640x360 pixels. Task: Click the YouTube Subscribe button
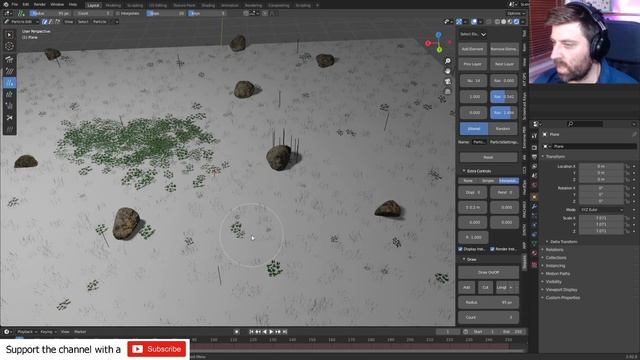157,349
